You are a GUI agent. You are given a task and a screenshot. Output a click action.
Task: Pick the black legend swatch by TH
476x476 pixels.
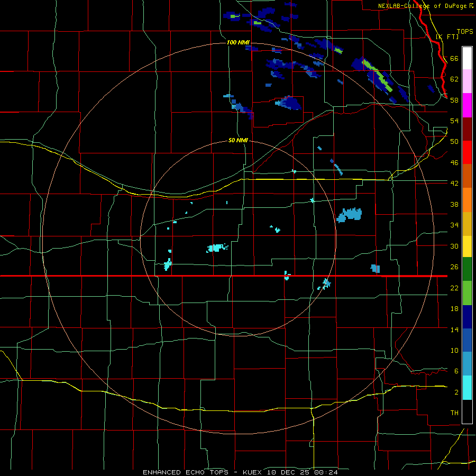click(x=467, y=411)
